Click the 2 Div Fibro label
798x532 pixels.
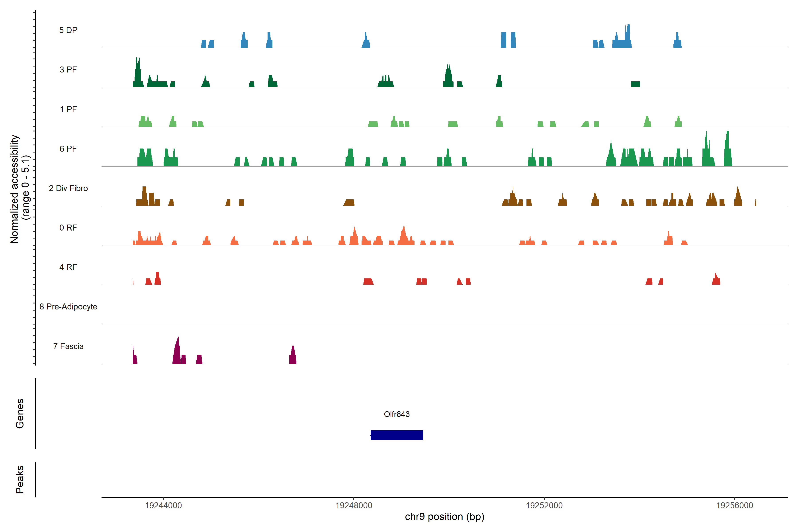[68, 188]
